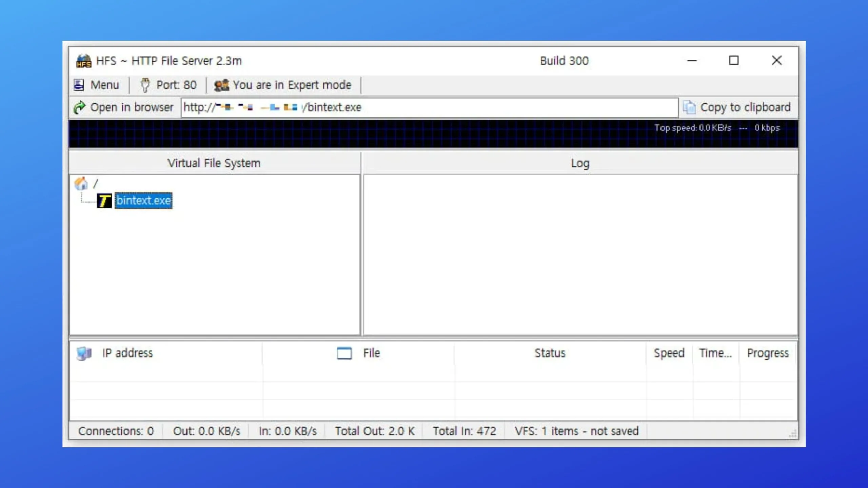Minimize the HFS window
Viewport: 868px width, 488px height.
pos(692,61)
